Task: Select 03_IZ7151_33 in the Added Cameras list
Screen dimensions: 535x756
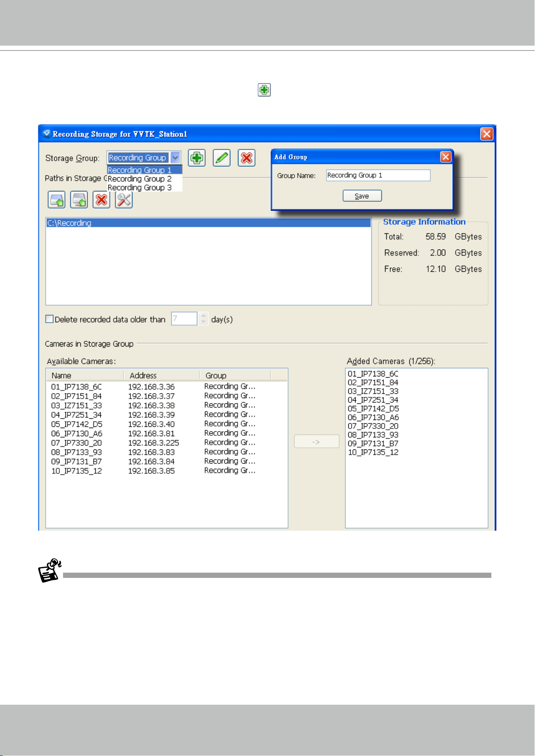Action: coord(373,391)
